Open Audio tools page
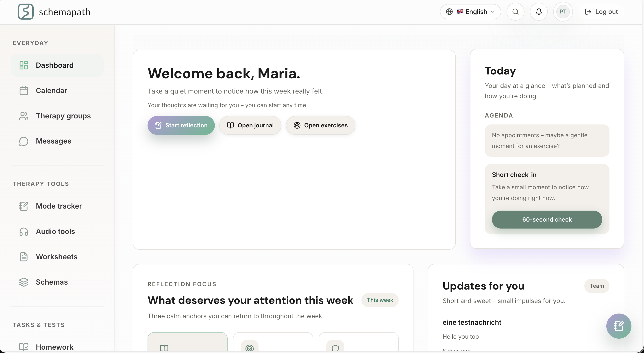Viewport: 644px width, 353px height. click(x=55, y=231)
